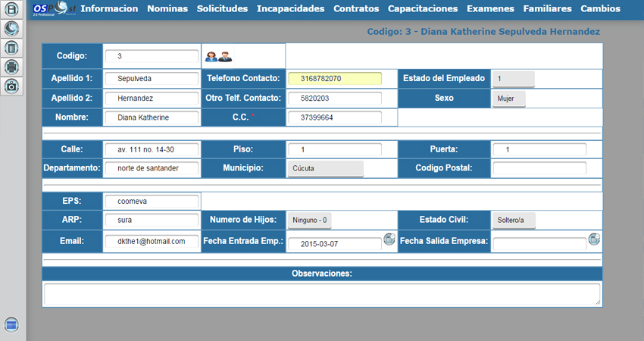Click the OSP logo in the top bar

click(55, 8)
